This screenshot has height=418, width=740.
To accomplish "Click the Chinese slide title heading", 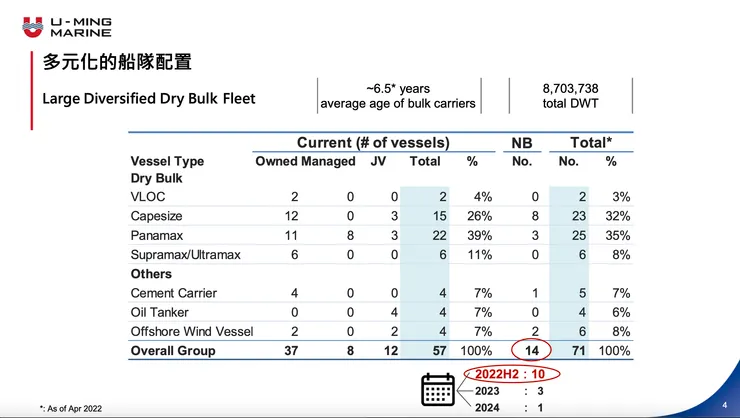I will tap(117, 62).
